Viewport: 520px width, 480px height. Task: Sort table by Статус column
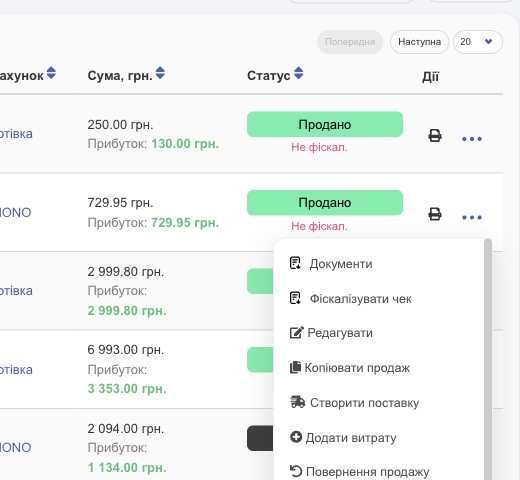coord(299,73)
